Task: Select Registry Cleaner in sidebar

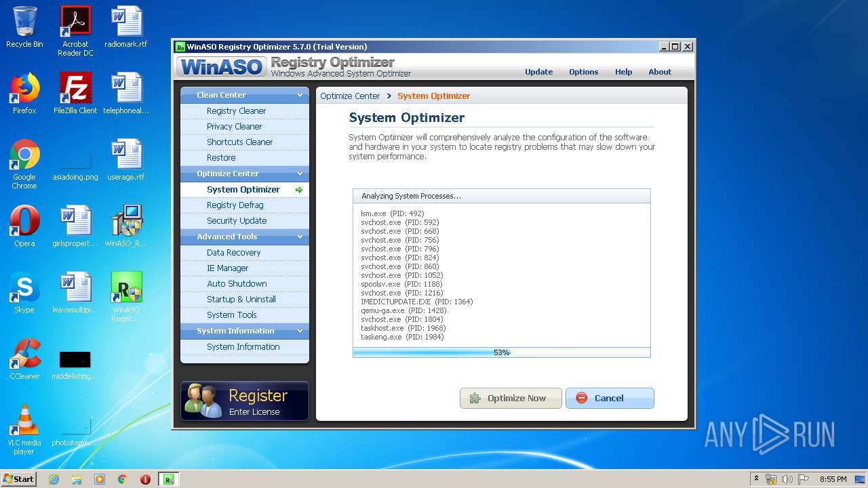Action: (x=245, y=111)
